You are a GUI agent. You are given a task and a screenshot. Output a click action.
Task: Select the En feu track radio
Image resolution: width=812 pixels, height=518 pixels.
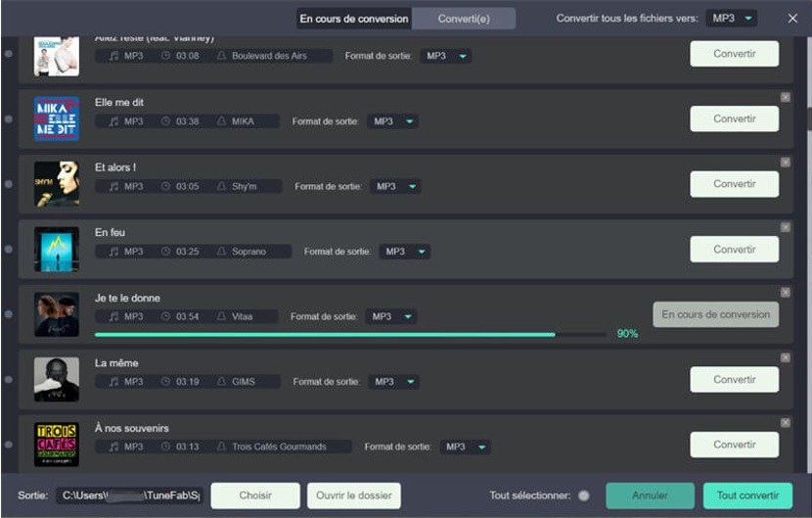(8, 249)
